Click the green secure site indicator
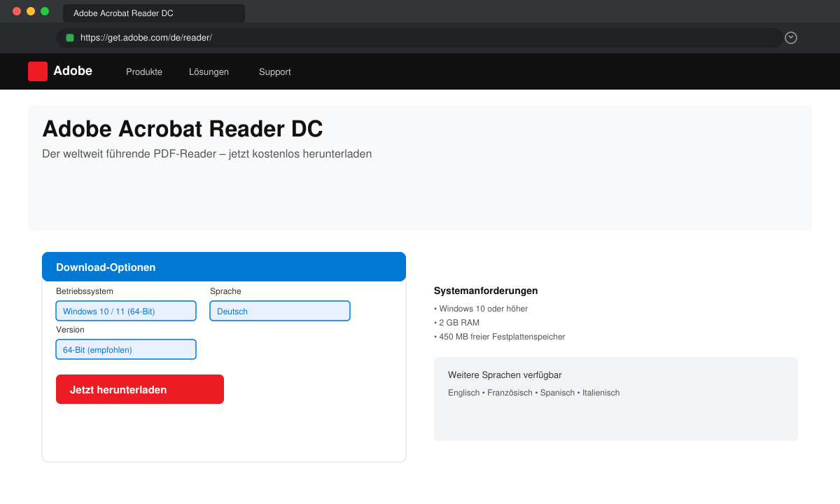This screenshot has width=840, height=504. click(x=70, y=38)
